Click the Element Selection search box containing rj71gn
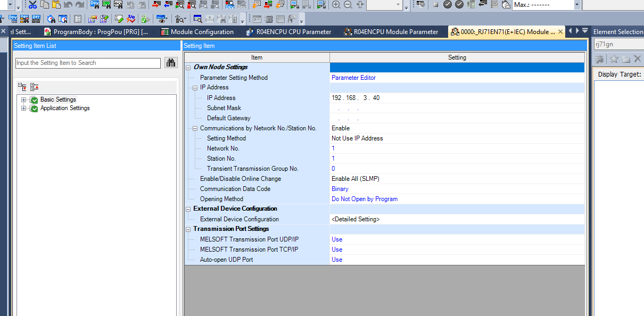Image resolution: width=644 pixels, height=316 pixels. [618, 45]
